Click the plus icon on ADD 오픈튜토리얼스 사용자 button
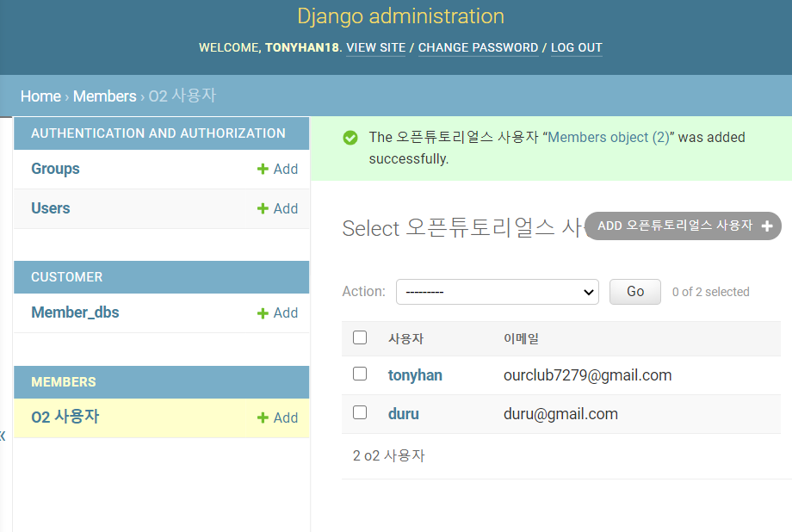 (767, 226)
